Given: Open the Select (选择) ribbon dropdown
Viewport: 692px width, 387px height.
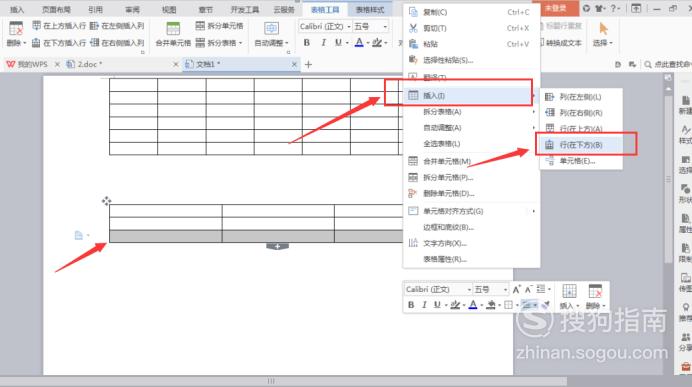Looking at the screenshot, I should (603, 34).
